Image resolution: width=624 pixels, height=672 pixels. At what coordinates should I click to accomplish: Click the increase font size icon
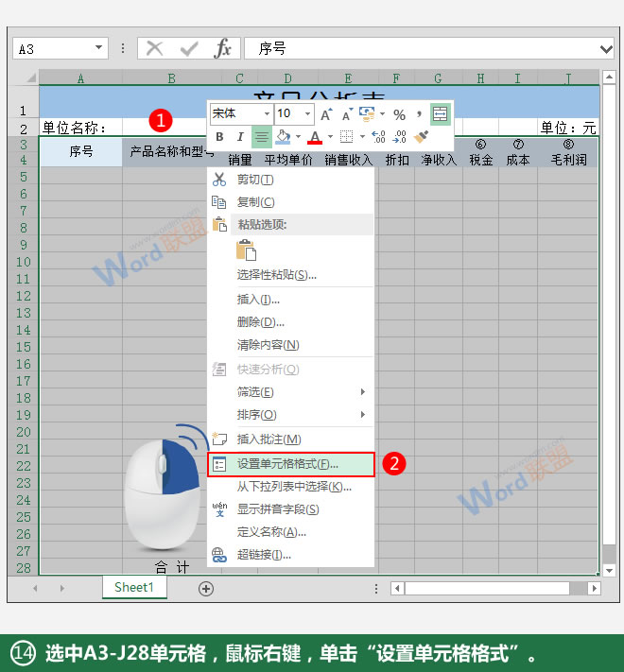tap(326, 114)
